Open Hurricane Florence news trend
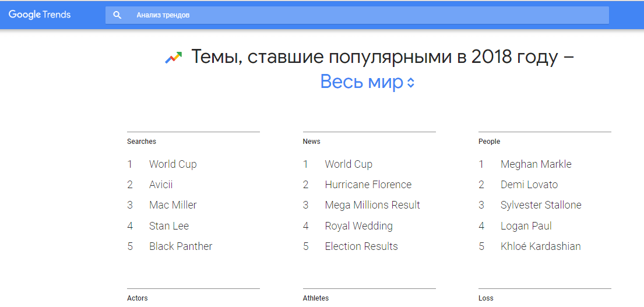This screenshot has height=307, width=644. pyautogui.click(x=368, y=185)
